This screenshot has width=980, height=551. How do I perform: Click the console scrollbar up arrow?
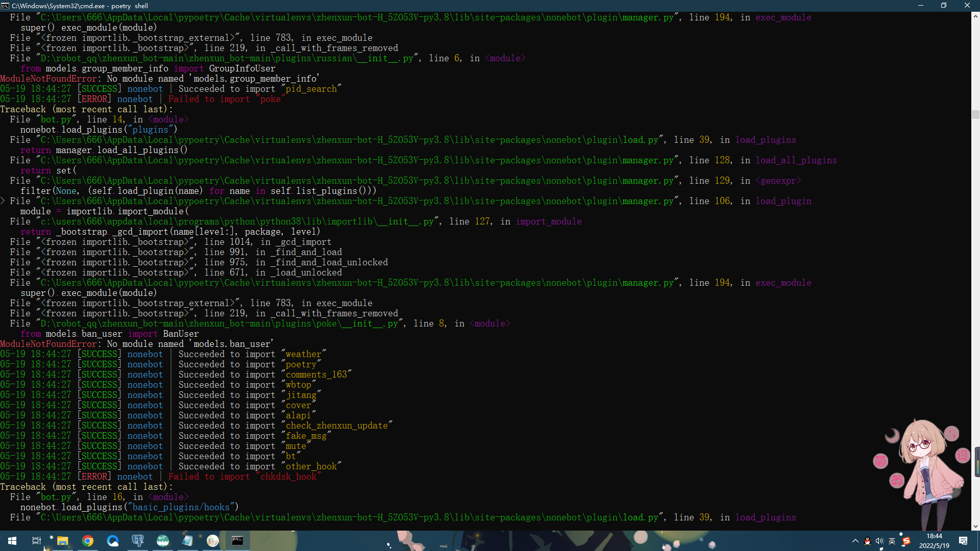[975, 16]
